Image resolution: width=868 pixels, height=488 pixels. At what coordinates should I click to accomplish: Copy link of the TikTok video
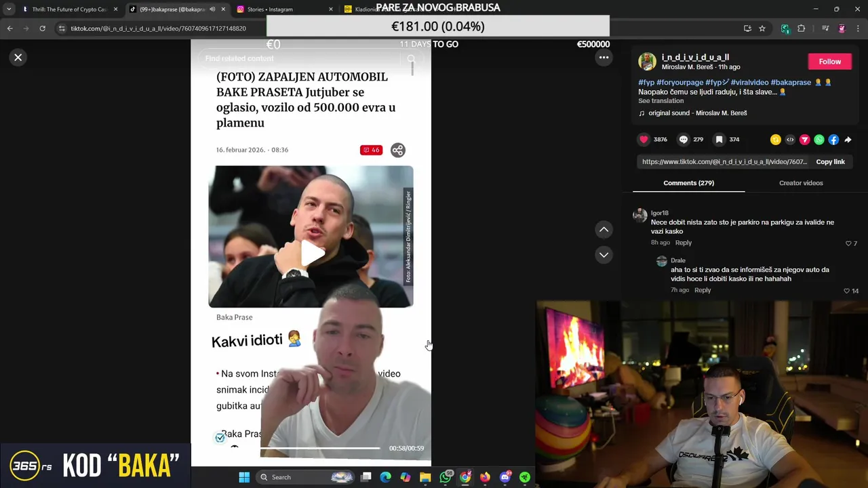[x=830, y=162]
